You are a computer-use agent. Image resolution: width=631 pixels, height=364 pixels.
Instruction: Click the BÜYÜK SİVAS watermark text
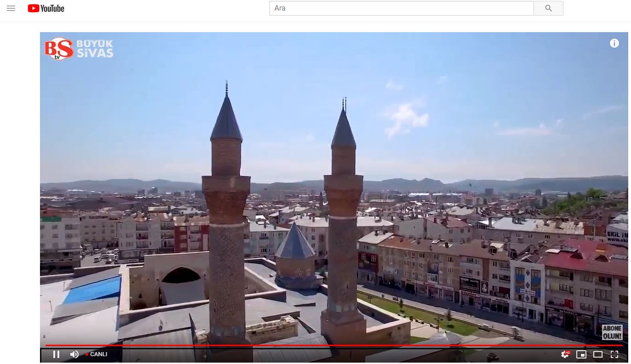(x=95, y=49)
